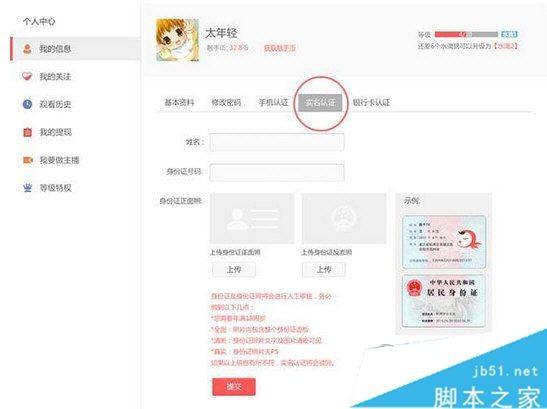The width and height of the screenshot is (547, 409).
Task: Click the camera icon beside 我要做主播
Action: (28, 160)
